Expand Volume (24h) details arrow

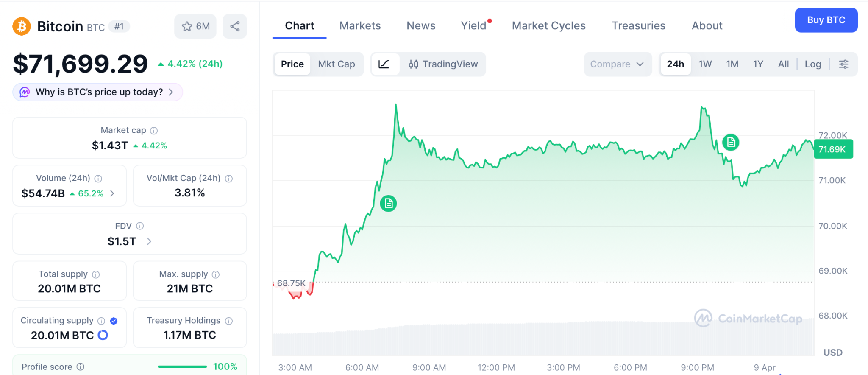coord(112,193)
